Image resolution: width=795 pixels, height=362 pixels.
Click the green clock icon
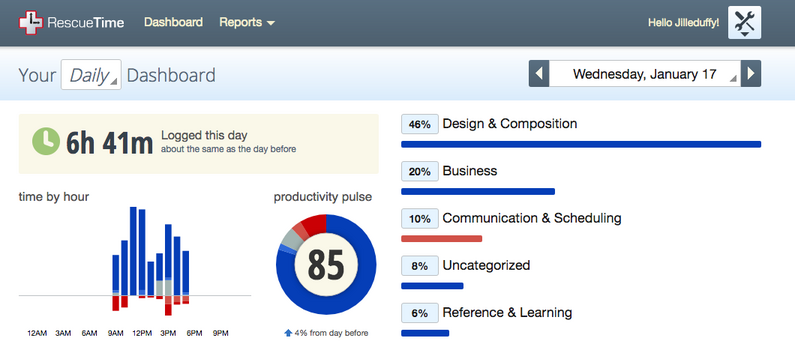(46, 141)
